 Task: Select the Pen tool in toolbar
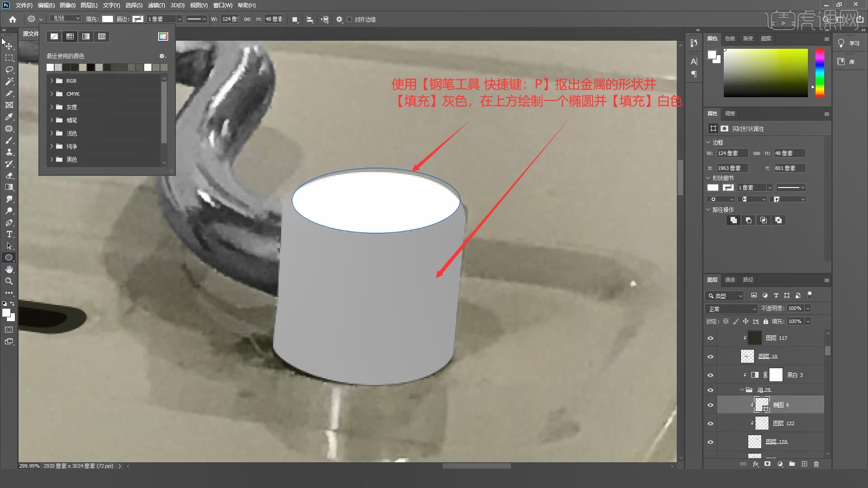tap(9, 223)
